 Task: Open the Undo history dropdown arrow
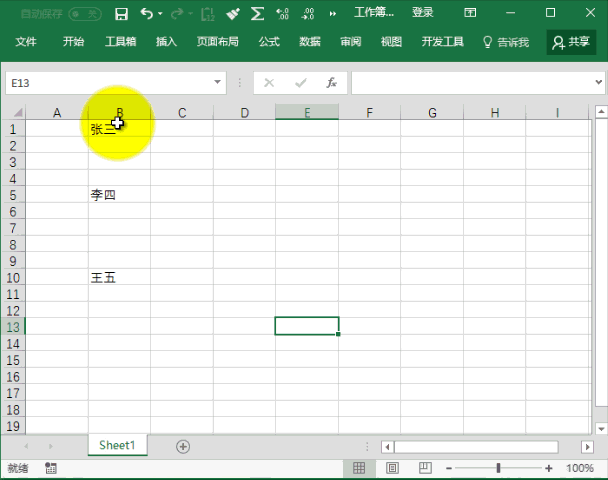coord(162,13)
